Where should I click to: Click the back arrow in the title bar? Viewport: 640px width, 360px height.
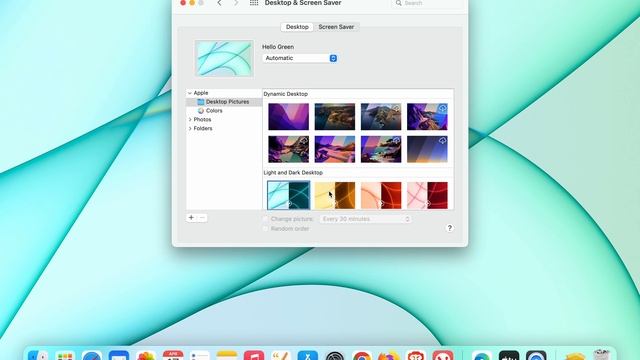pyautogui.click(x=220, y=3)
